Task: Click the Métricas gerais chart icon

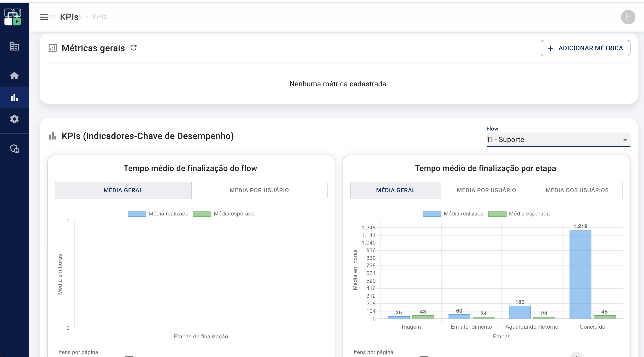Action: (x=52, y=48)
